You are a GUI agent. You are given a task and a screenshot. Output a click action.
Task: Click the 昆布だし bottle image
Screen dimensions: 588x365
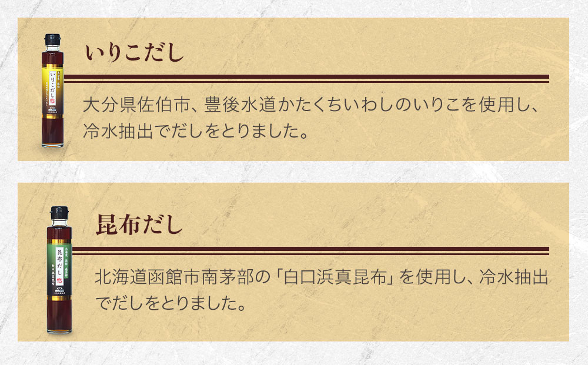coord(60,270)
